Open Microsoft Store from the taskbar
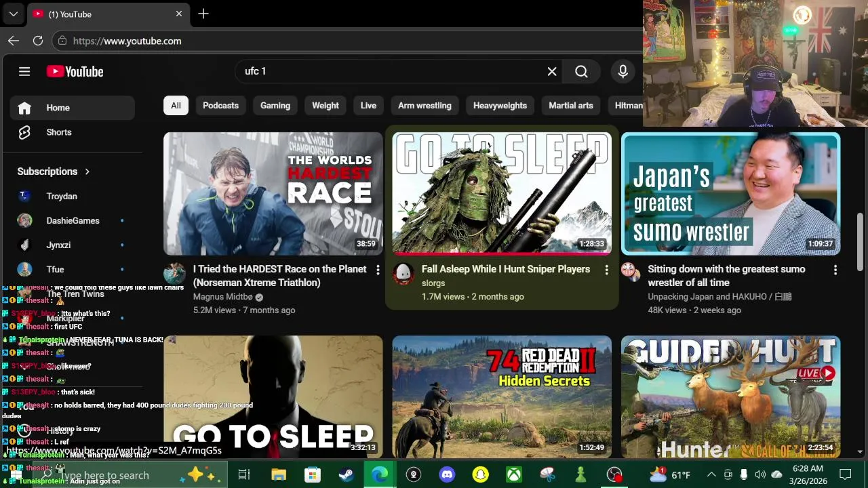The image size is (868, 488). click(312, 474)
